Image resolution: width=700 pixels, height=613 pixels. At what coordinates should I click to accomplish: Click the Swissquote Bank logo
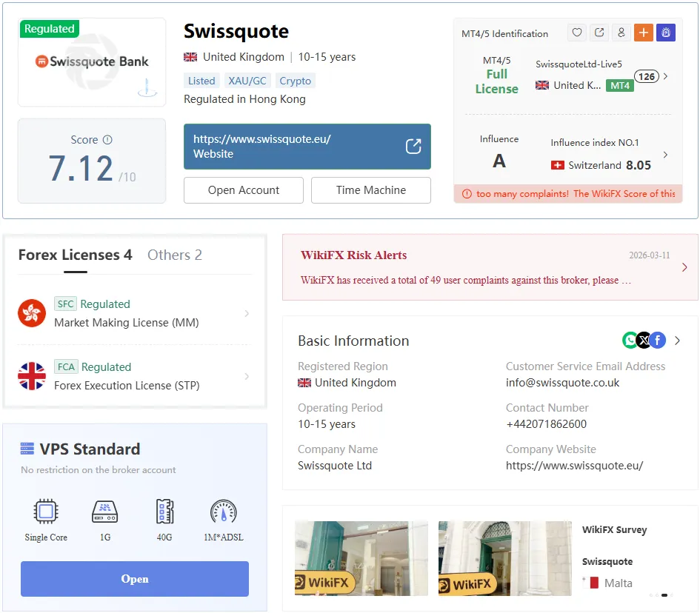[x=92, y=61]
